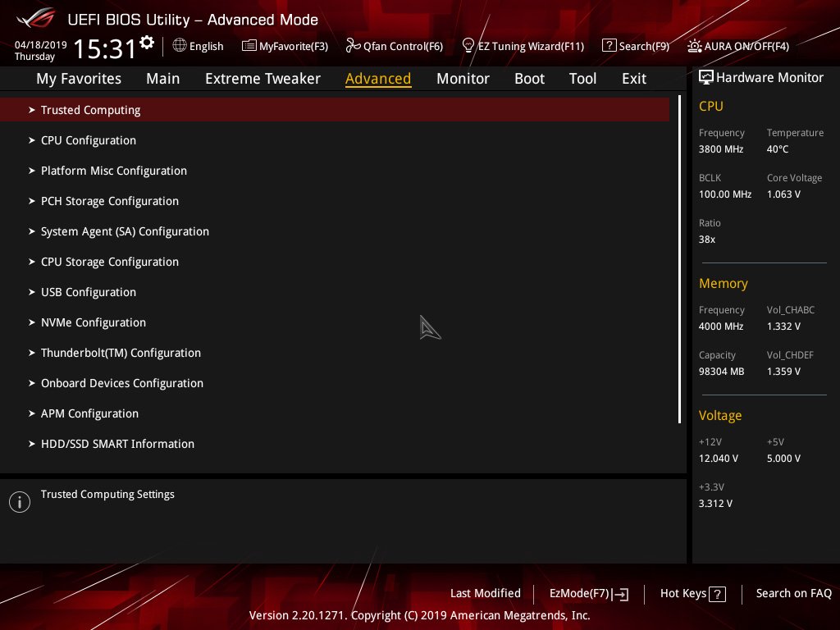Launch EZ Tuning Wizard(F11)
The image size is (840, 630).
pos(523,46)
